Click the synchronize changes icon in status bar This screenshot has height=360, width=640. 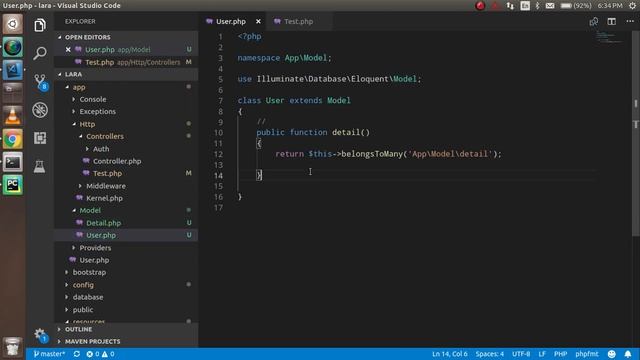[77, 354]
